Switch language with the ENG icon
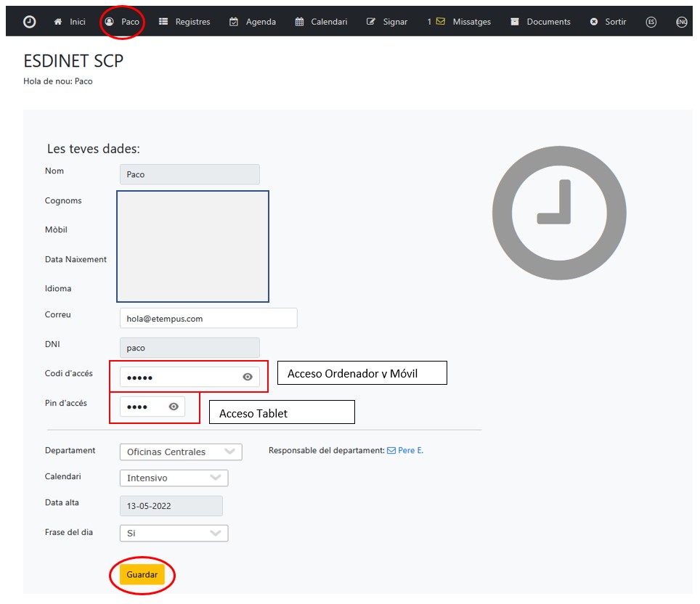 click(682, 22)
